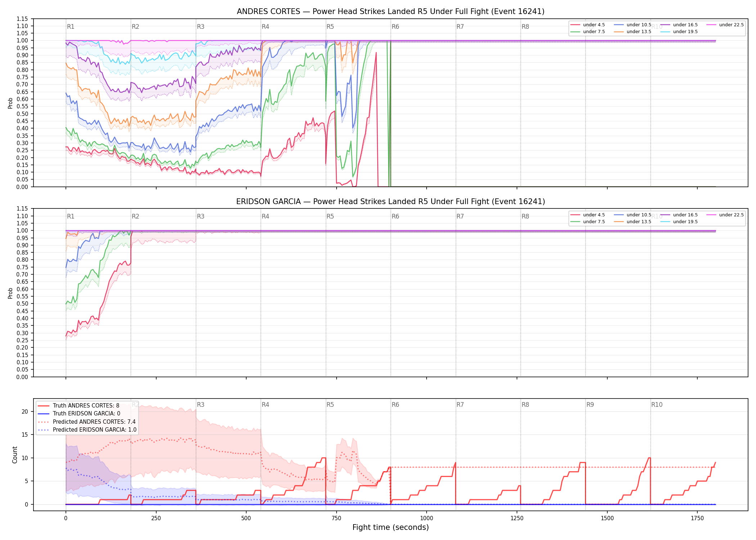Click the ANDRES CORTES chart title

(x=391, y=12)
